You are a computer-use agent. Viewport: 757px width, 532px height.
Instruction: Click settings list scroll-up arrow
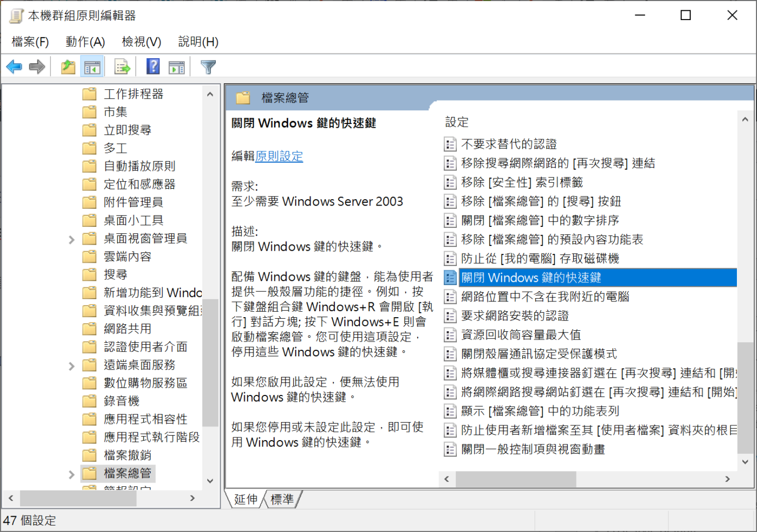point(745,119)
